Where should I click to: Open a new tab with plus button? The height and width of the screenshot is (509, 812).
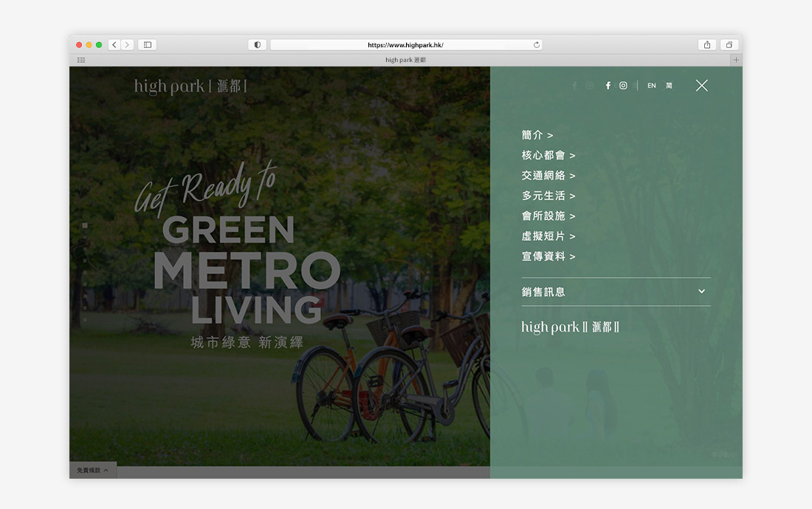pyautogui.click(x=736, y=60)
